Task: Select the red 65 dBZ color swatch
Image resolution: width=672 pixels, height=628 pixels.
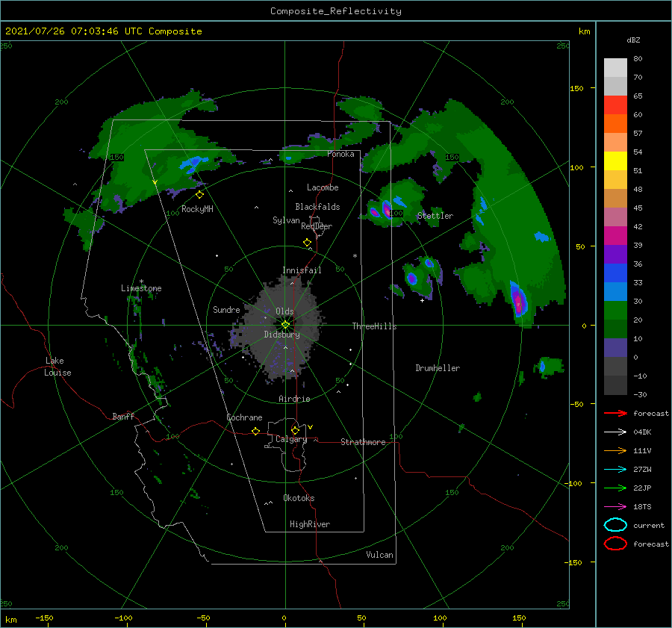Action: coord(615,105)
